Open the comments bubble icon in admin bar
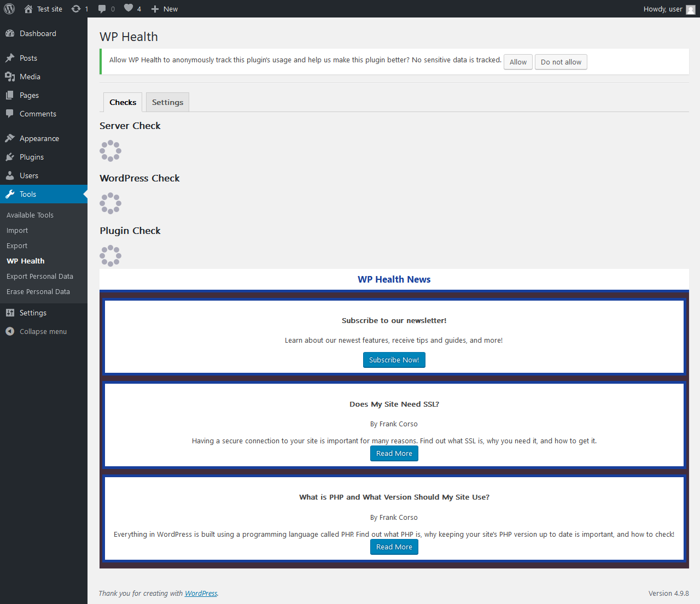 (102, 9)
